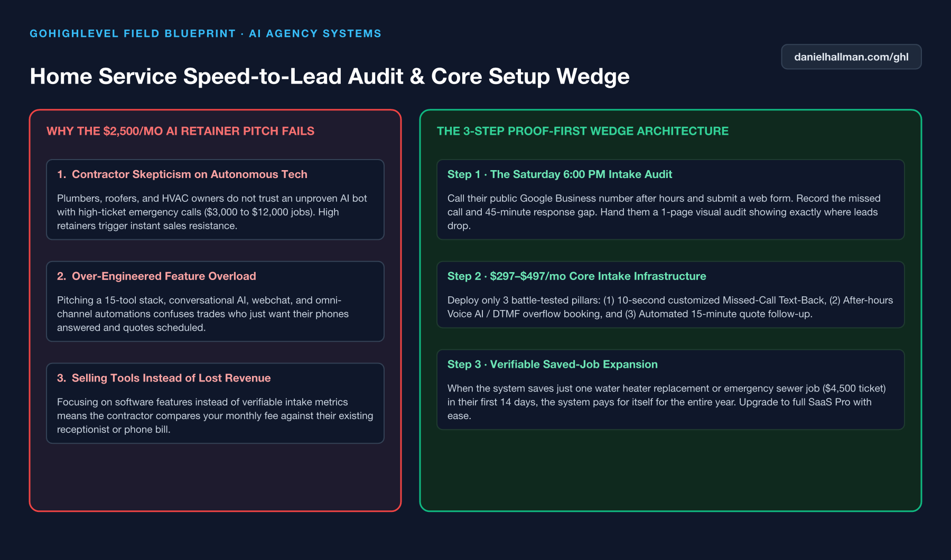The width and height of the screenshot is (951, 560).
Task: Select card title 'Selling Tools Instead of Lost Revenue'
Action: click(x=171, y=378)
